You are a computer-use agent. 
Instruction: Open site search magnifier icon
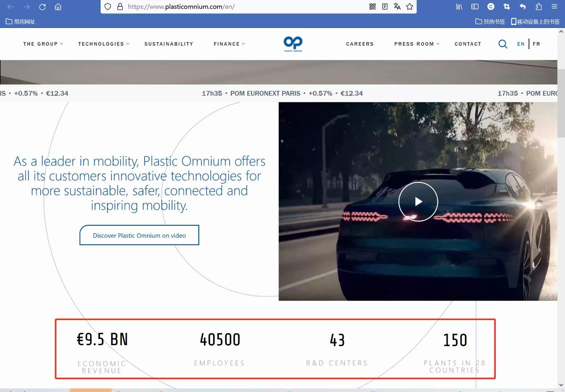(503, 44)
